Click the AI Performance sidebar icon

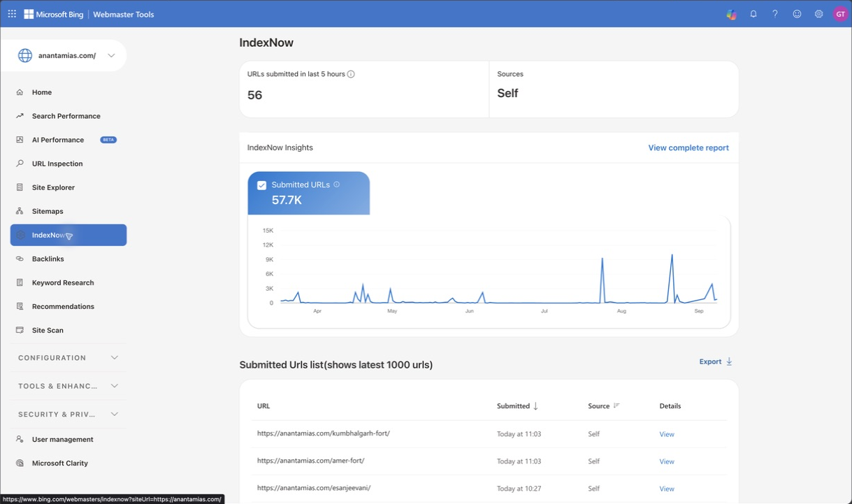[x=20, y=140]
